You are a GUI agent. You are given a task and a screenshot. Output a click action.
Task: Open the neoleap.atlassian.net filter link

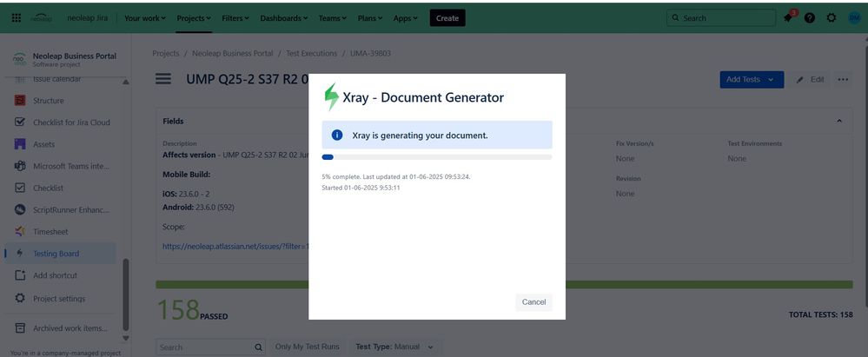tap(235, 247)
